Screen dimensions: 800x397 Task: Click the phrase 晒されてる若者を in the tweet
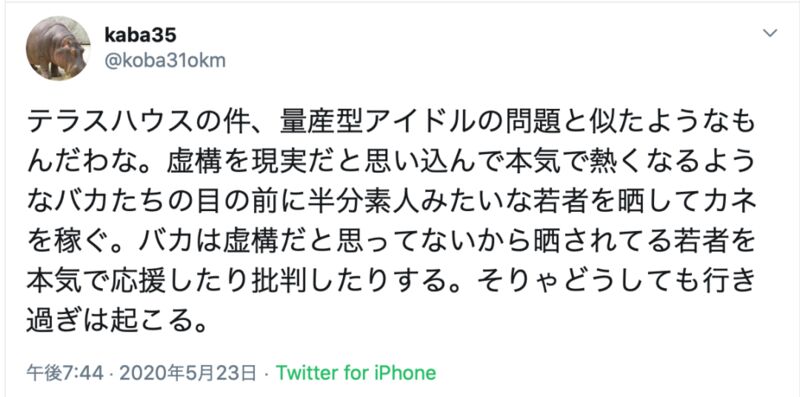click(644, 242)
